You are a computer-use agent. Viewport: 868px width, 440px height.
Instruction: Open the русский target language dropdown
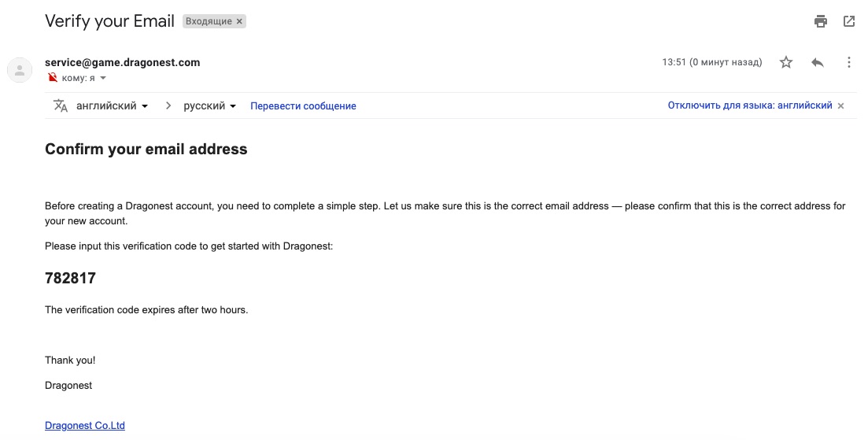(210, 105)
